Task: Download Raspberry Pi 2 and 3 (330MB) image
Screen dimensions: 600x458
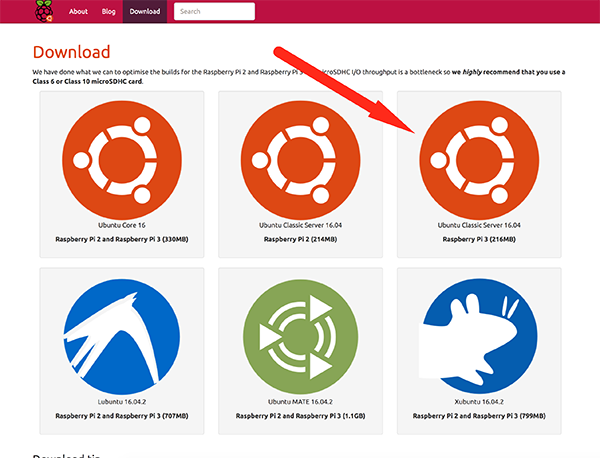Action: click(122, 239)
